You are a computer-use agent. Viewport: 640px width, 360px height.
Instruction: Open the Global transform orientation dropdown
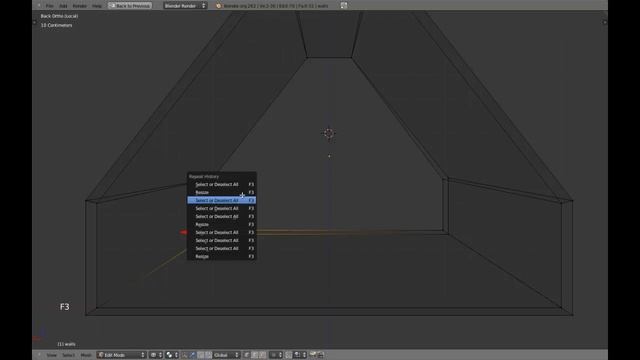point(226,355)
